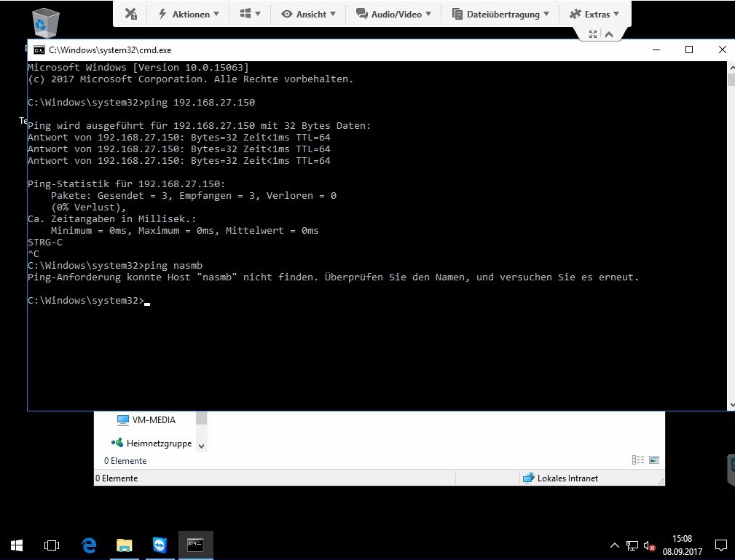Click the 'ping nasmb' command line

pyautogui.click(x=115, y=265)
